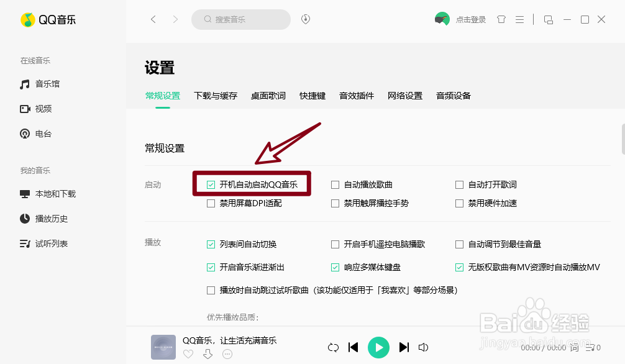Open the skin (shirt) icon
625x364 pixels.
click(501, 19)
